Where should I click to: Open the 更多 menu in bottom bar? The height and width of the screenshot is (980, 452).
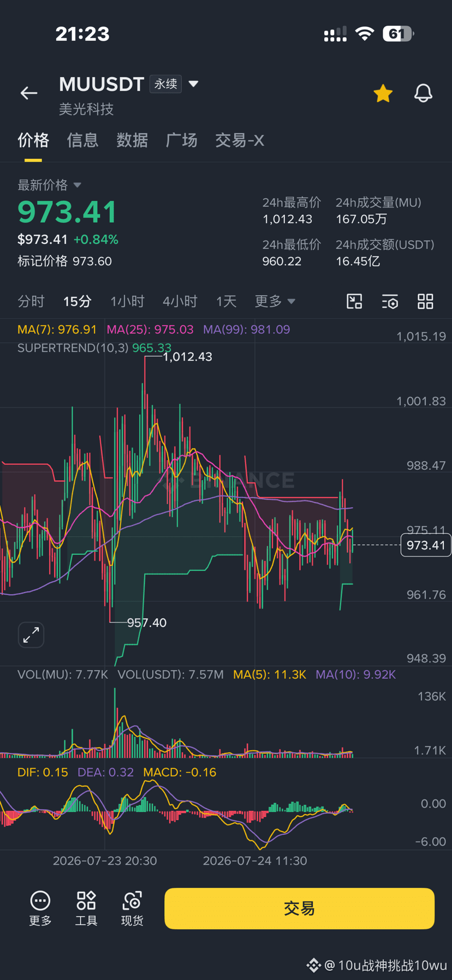coord(40,908)
